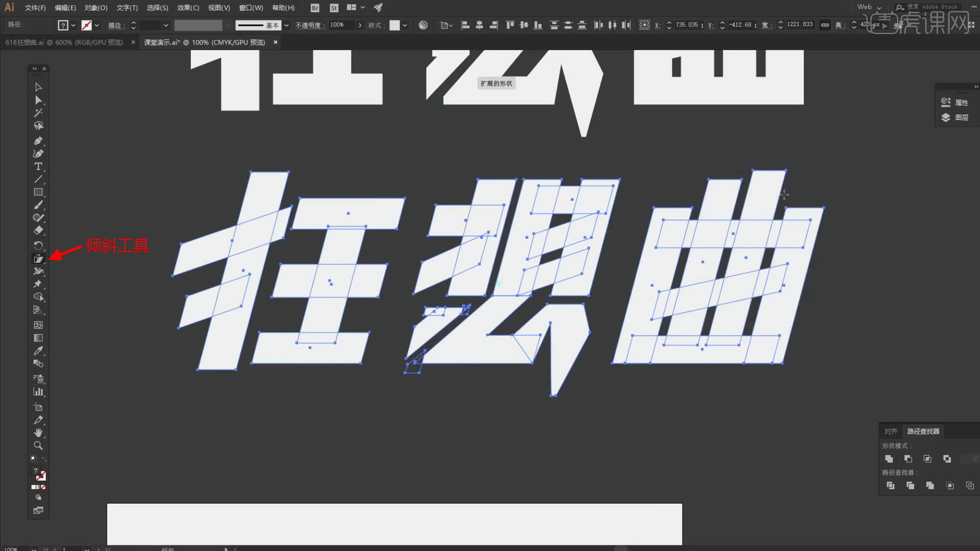Swap fill and stroke colors
Screen dimensions: 980x551
(x=44, y=459)
